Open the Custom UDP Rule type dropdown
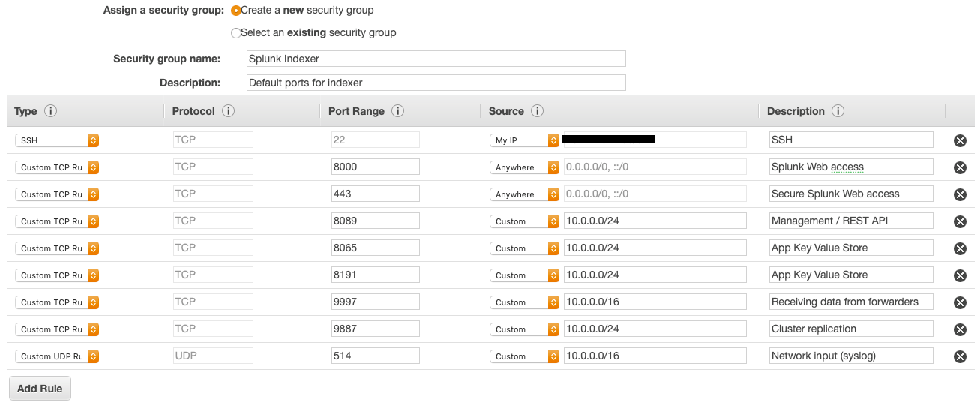The width and height of the screenshot is (980, 406). click(x=57, y=356)
